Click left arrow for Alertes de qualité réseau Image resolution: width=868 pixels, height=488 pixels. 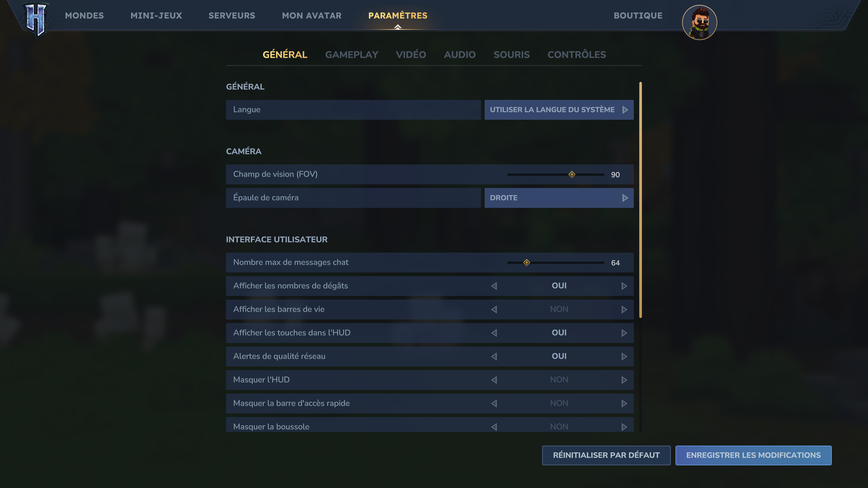pyautogui.click(x=494, y=357)
